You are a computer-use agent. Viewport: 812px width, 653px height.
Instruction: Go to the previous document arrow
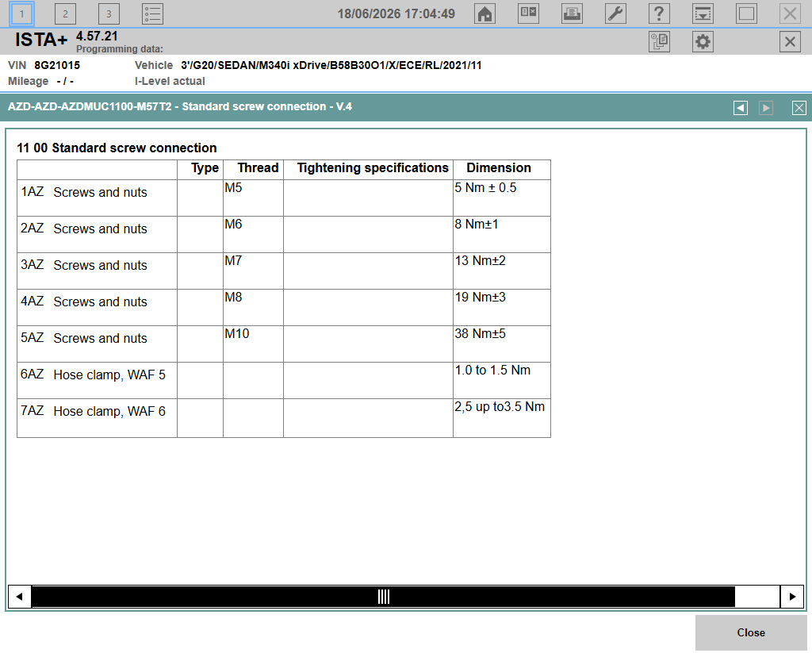click(741, 108)
